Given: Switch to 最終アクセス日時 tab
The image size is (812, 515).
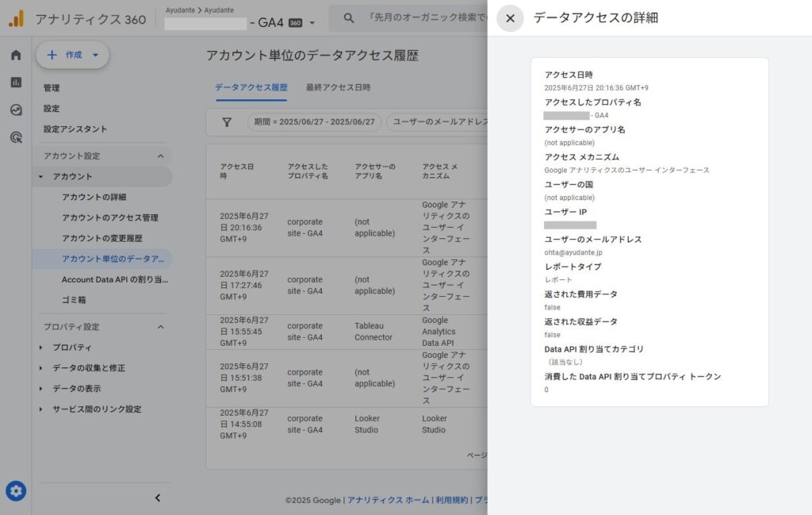Looking at the screenshot, I should 338,87.
